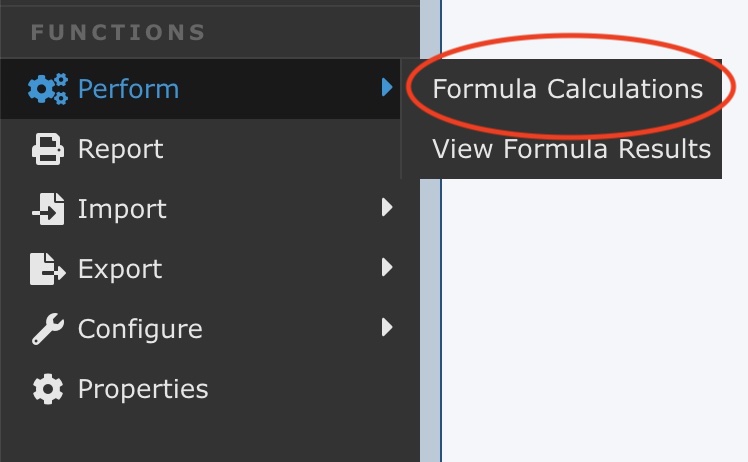The height and width of the screenshot is (462, 748).
Task: Open the Report function
Action: tap(120, 149)
